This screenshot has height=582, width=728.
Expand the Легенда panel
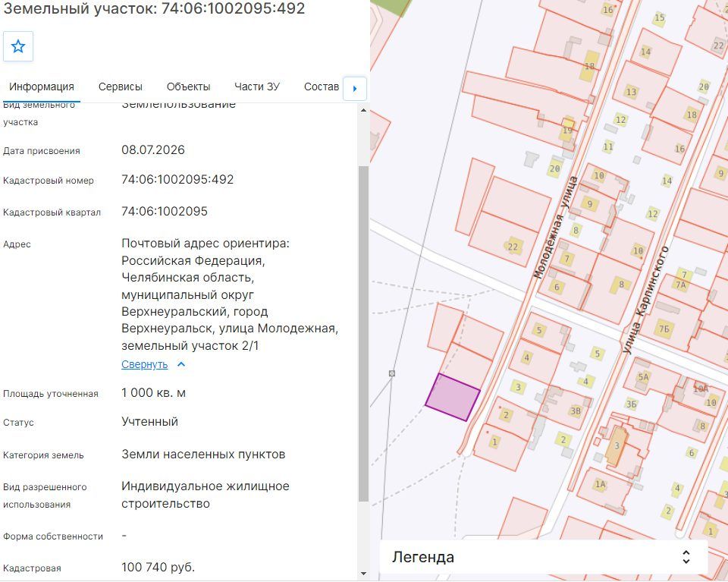click(x=543, y=557)
